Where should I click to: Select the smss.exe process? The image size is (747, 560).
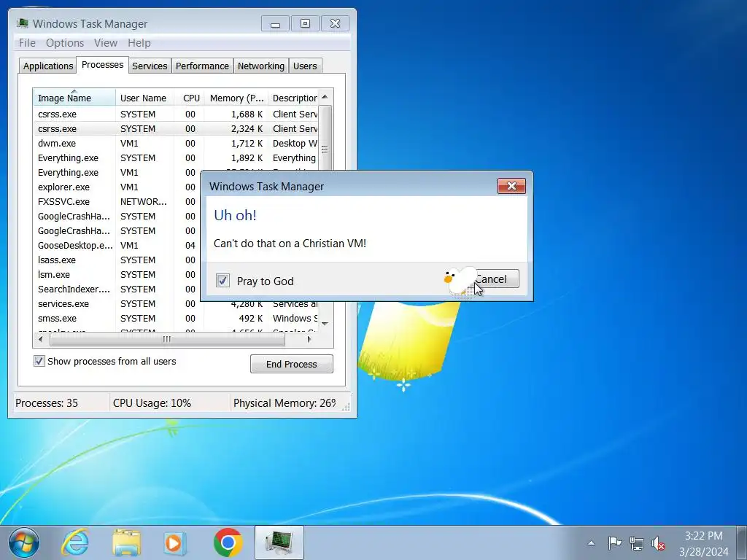pos(175,318)
